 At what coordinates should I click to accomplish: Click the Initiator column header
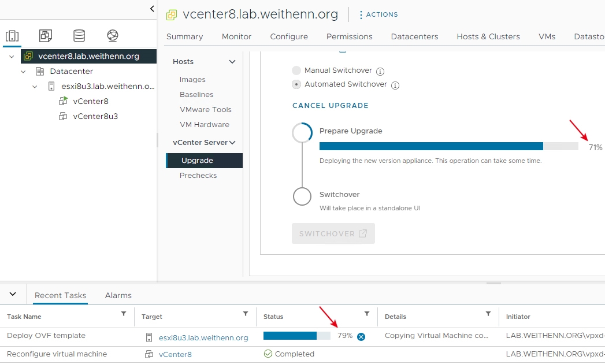click(x=518, y=317)
